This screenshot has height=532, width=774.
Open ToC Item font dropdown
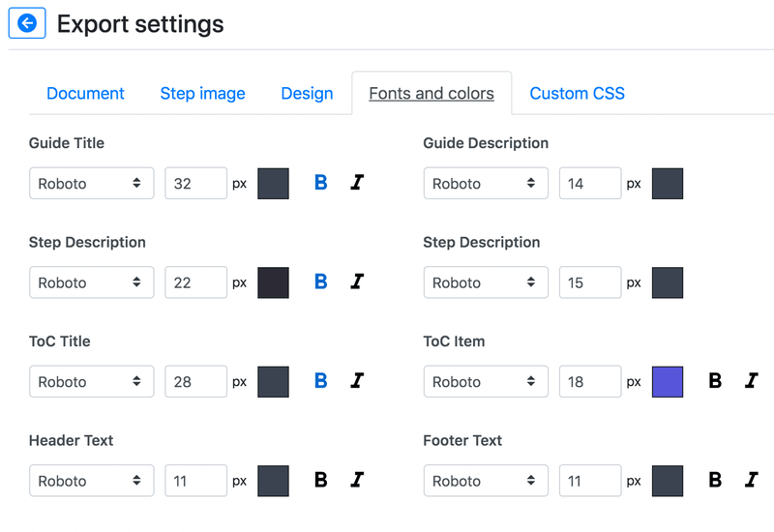[x=485, y=381]
